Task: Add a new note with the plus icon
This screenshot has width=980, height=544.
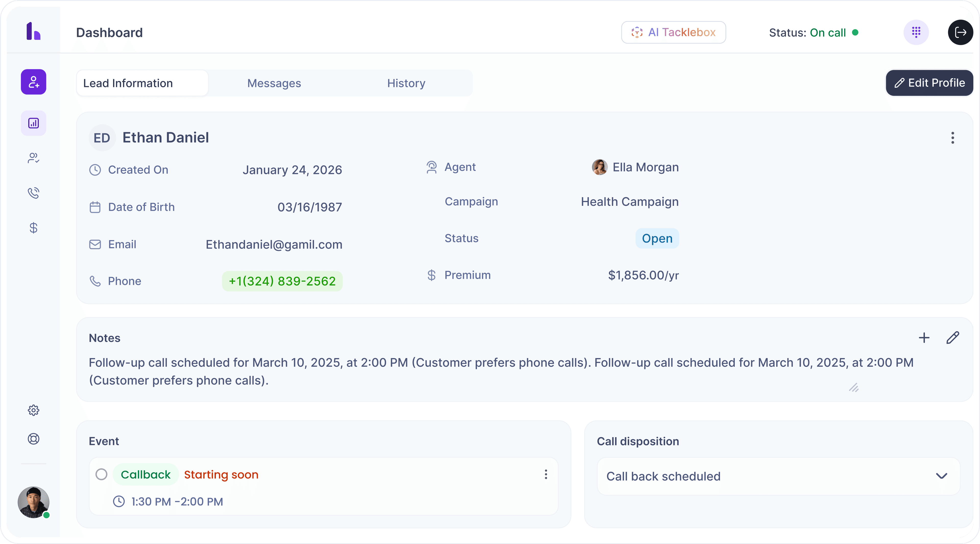Action: [924, 338]
